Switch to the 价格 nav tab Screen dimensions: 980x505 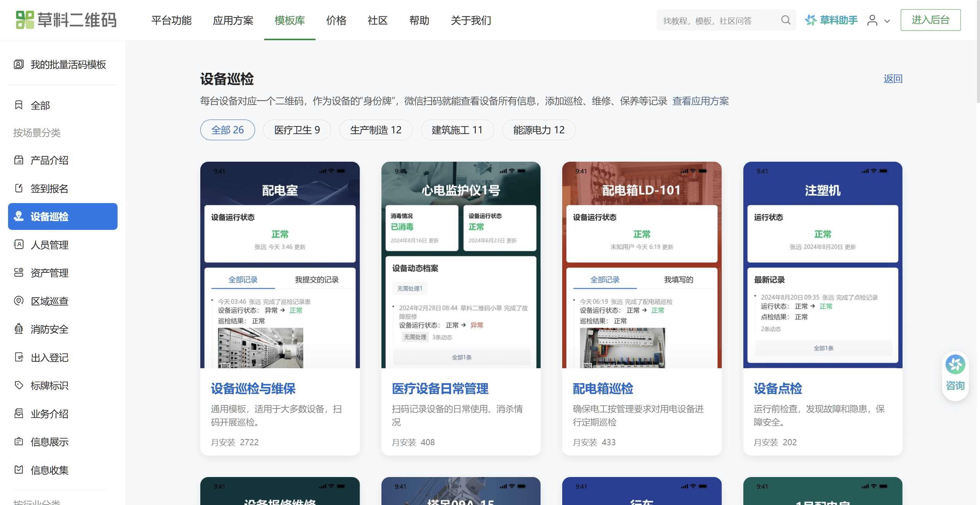pyautogui.click(x=336, y=20)
